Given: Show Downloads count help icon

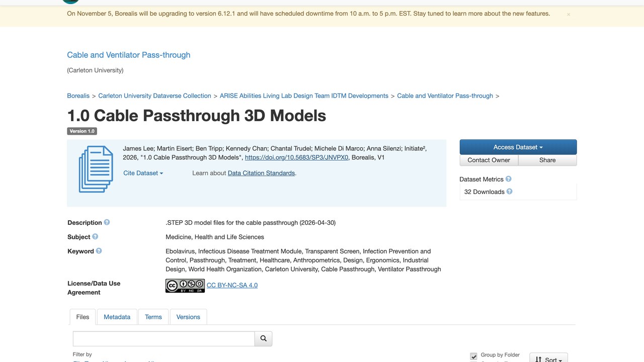Looking at the screenshot, I should coord(509,192).
